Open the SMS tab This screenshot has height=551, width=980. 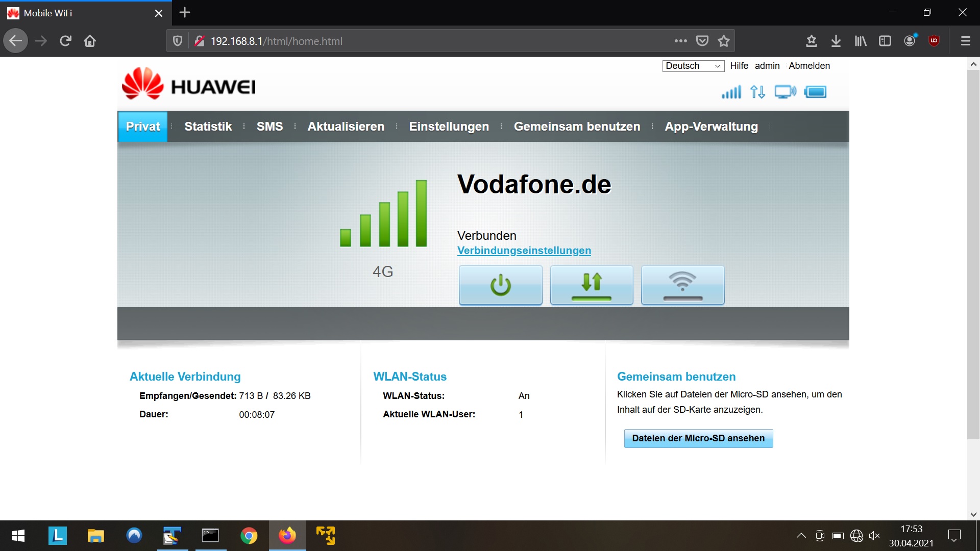[269, 127]
